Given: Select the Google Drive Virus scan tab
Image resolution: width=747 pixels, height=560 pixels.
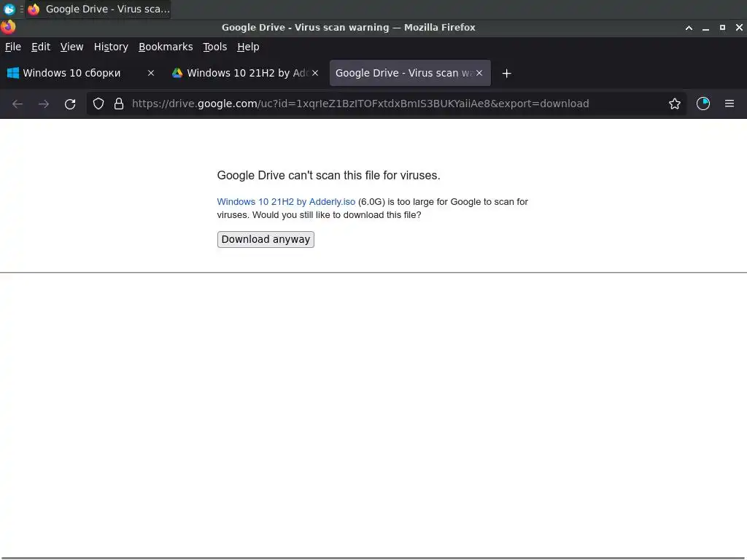Looking at the screenshot, I should (410, 73).
